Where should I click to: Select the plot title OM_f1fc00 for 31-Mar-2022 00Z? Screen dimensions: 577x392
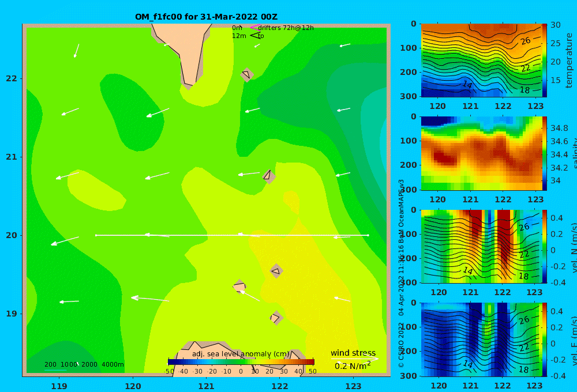click(206, 17)
